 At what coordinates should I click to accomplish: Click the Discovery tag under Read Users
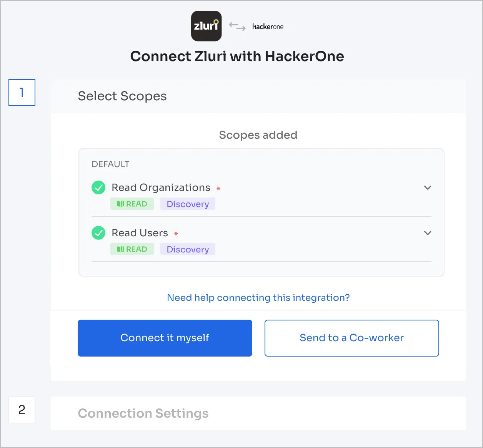(x=188, y=249)
